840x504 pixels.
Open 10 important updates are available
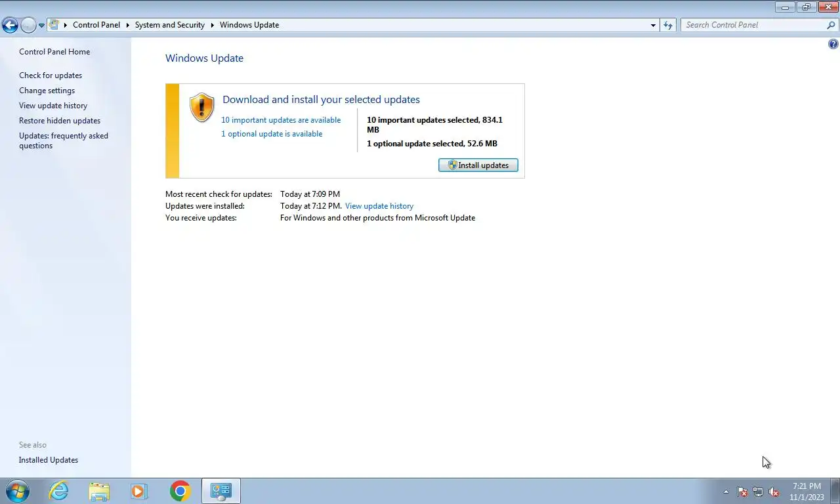[281, 120]
